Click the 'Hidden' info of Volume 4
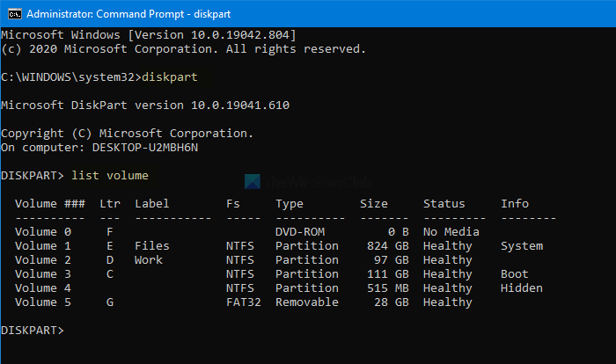 click(522, 288)
